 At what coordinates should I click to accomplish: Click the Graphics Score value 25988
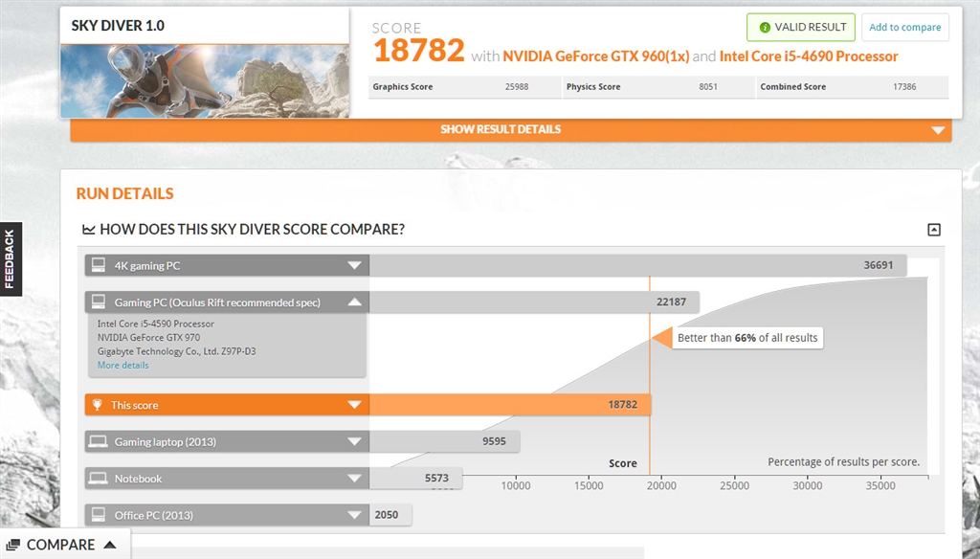516,87
